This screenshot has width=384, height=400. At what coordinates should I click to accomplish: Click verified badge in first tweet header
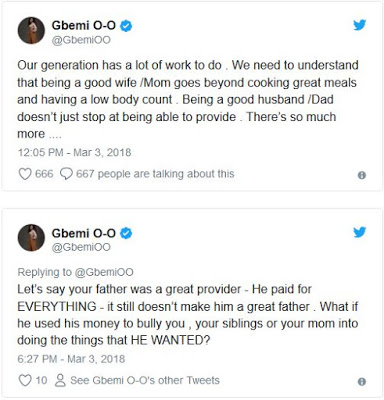[x=126, y=26]
